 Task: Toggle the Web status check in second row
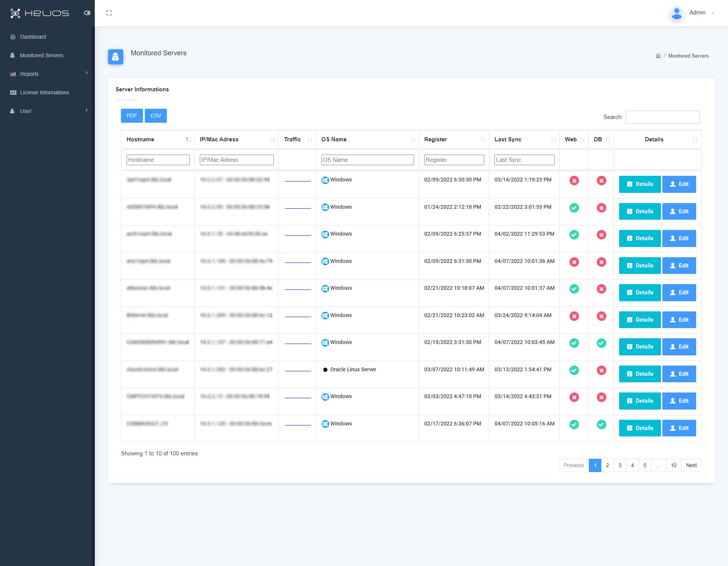point(574,208)
